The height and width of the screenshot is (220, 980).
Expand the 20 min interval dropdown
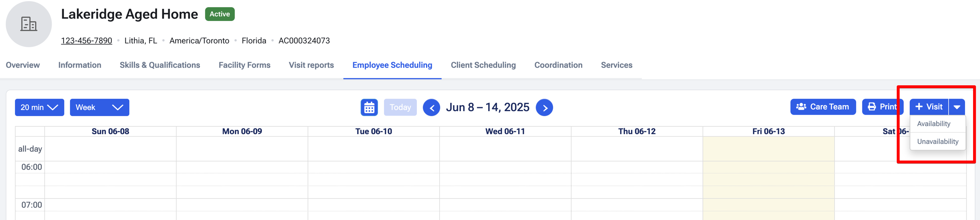click(39, 107)
